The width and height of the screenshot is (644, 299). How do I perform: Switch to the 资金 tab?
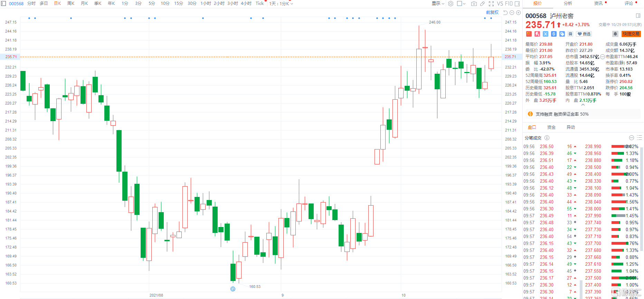[551, 127]
